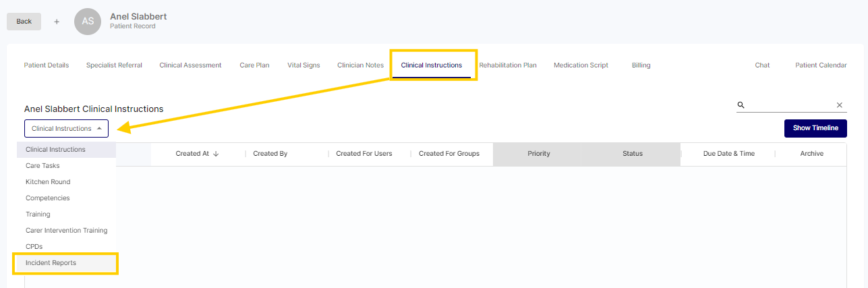The height and width of the screenshot is (288, 868).
Task: Go to the Rehabilitation Plan tab
Action: click(508, 65)
